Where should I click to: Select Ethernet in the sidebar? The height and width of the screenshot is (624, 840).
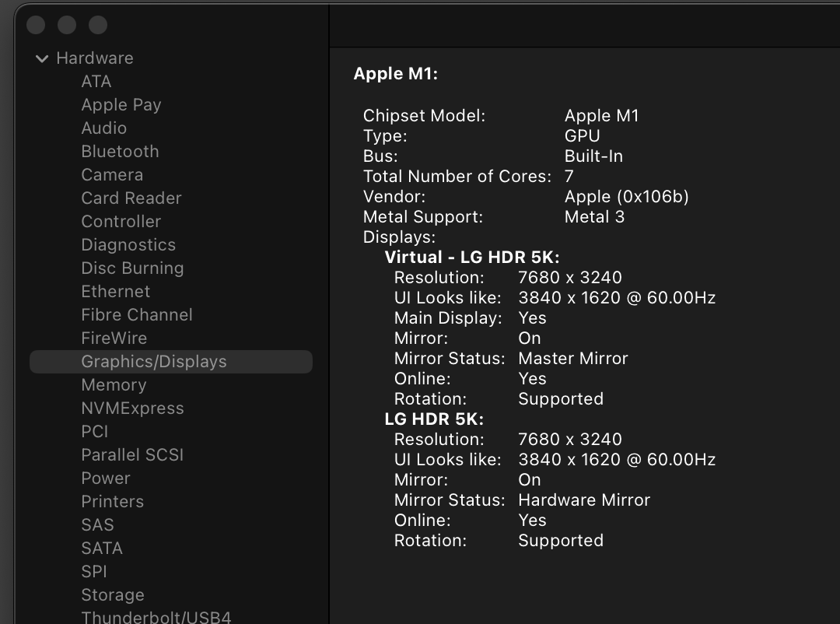pos(115,292)
